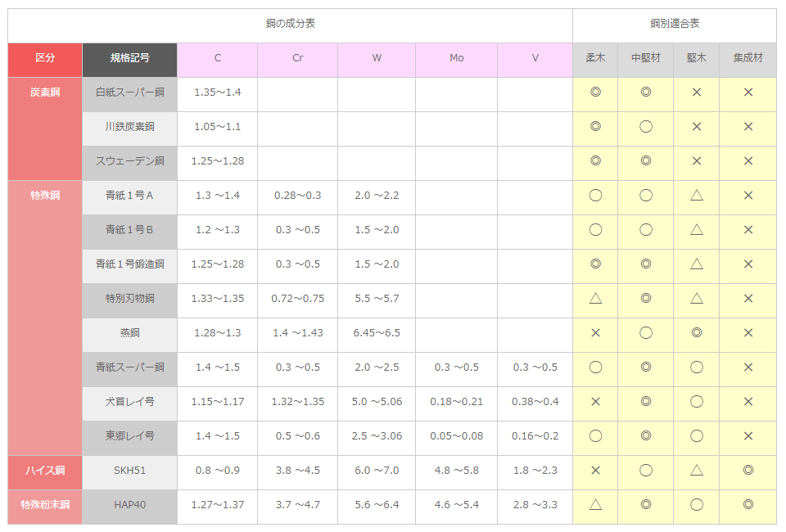
Task: Click the 特殊粉末鋼 category cell
Action: coord(45,504)
